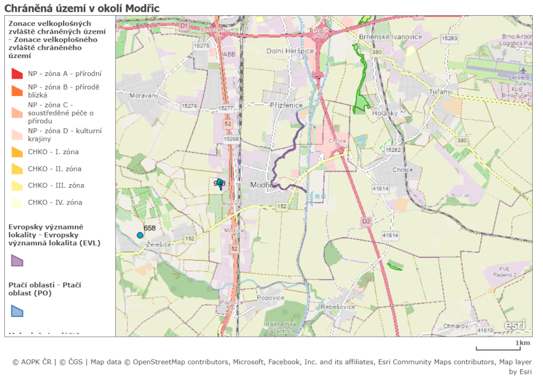Click the road 380 shield near Tuřany
Image resolution: width=543 pixels, height=392 pixels.
pos(462,141)
